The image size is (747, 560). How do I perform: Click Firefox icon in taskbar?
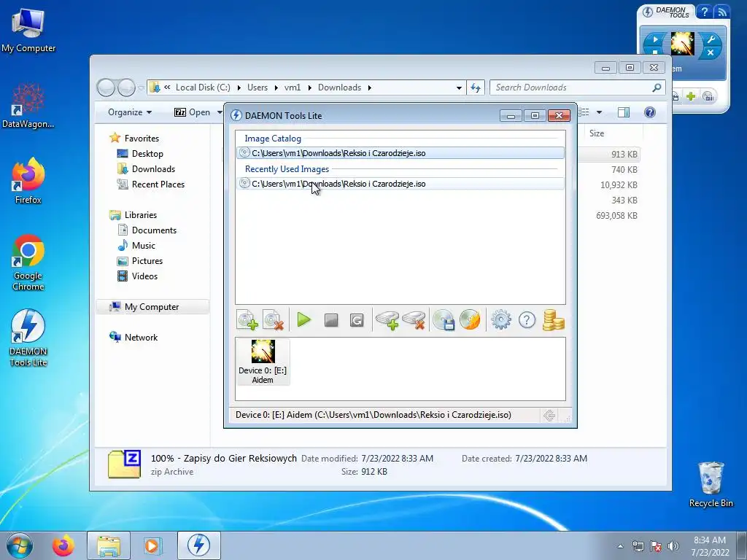coord(63,545)
